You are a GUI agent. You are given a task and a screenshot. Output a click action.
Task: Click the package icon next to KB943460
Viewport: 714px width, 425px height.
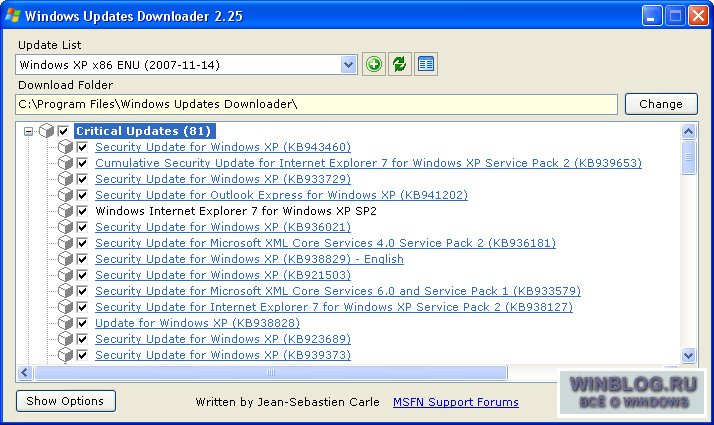[x=66, y=147]
